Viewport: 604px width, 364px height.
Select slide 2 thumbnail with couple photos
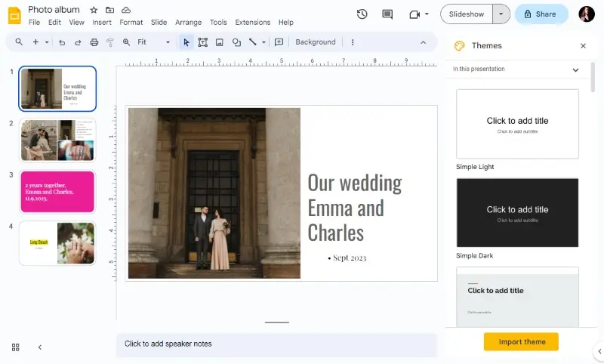[57, 140]
